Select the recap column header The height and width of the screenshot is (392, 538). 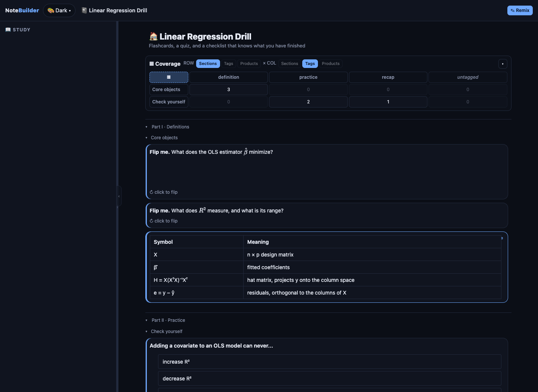coord(388,77)
